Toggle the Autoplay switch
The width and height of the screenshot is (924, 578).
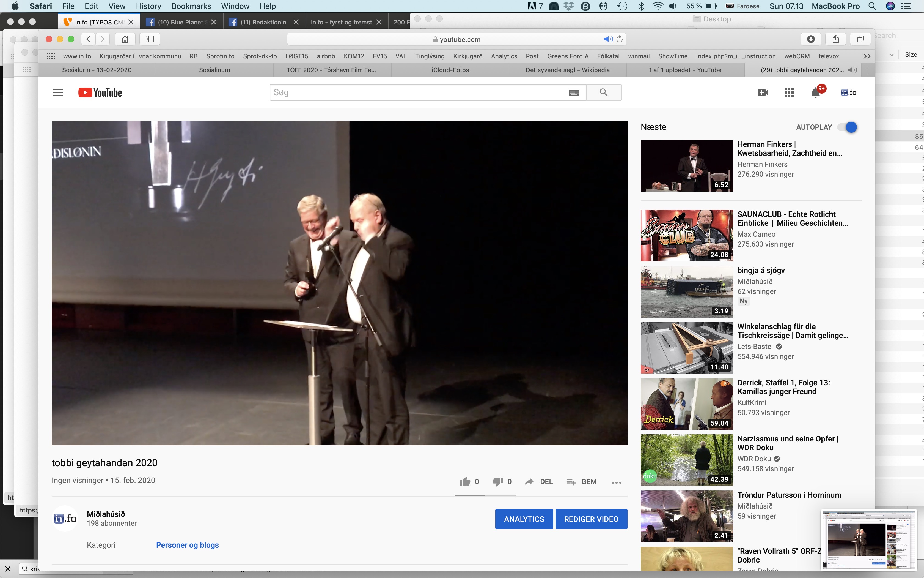[847, 127]
